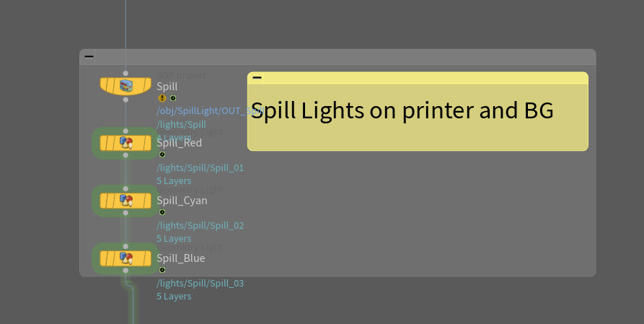Viewport: 644px width, 324px height.
Task: Click the input connector above Spill node
Action: click(x=125, y=73)
